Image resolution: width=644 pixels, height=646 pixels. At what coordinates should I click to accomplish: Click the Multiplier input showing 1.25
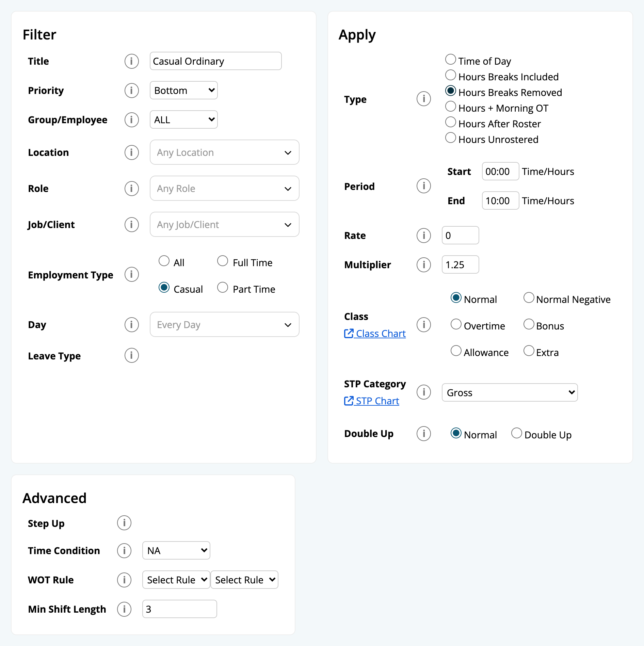(x=461, y=265)
